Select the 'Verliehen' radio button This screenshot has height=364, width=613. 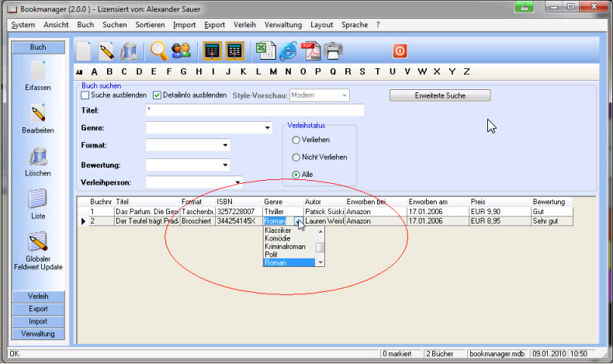coord(296,140)
